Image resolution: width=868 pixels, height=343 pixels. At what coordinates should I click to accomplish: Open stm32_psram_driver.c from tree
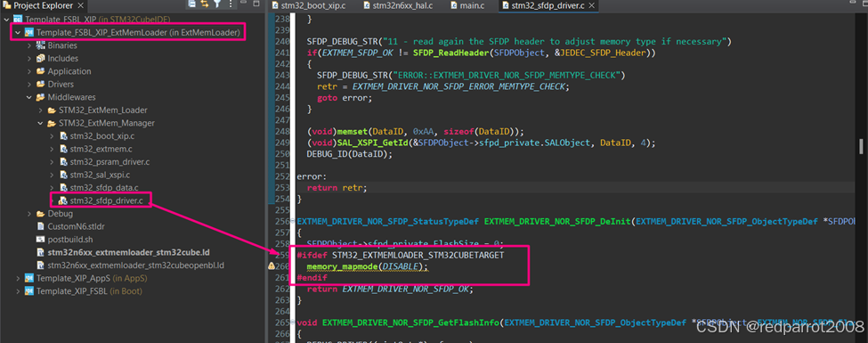point(110,162)
